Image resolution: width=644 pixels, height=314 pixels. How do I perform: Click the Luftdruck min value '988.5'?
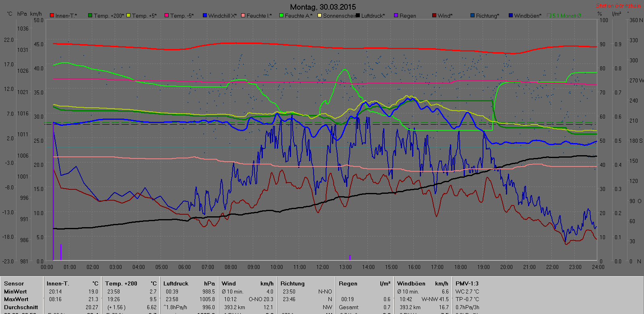[208, 291]
